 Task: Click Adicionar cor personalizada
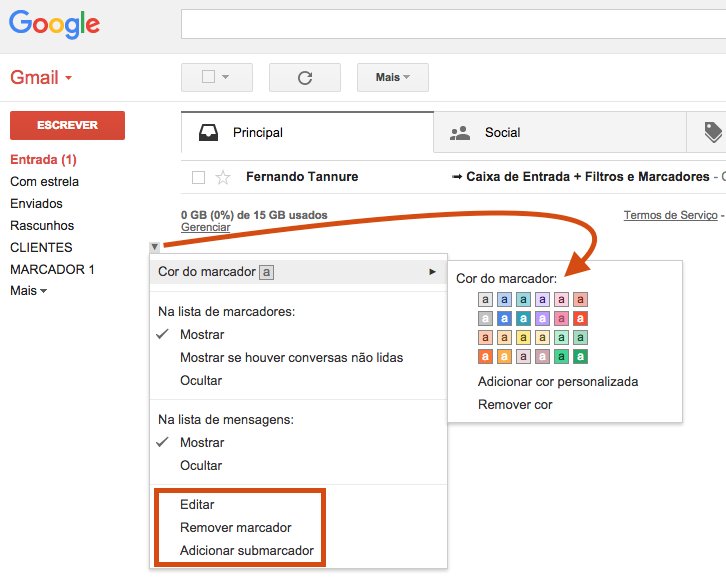[x=558, y=381]
